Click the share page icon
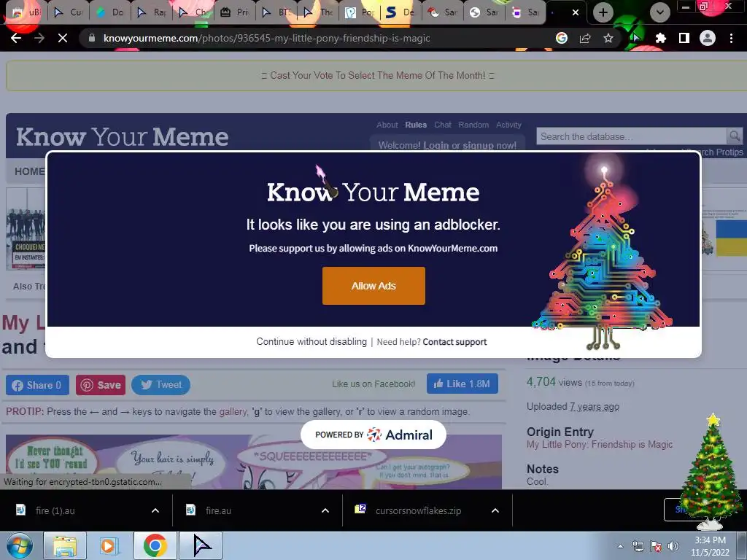 [585, 38]
